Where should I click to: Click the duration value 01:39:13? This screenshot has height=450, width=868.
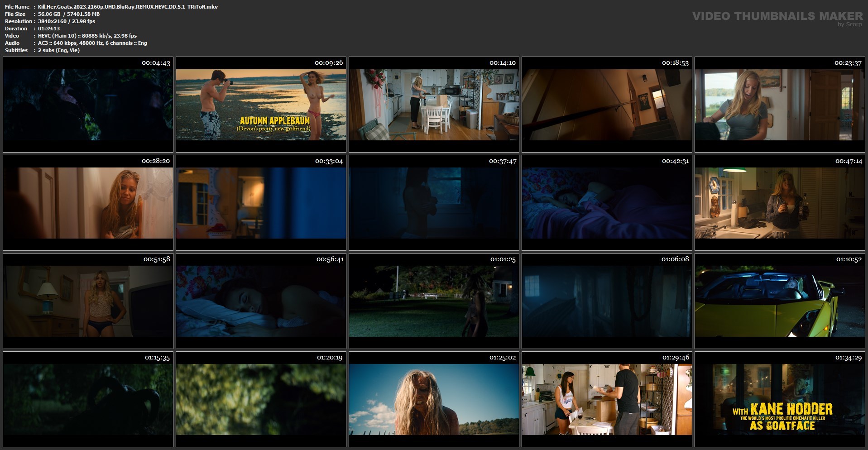pyautogui.click(x=49, y=29)
